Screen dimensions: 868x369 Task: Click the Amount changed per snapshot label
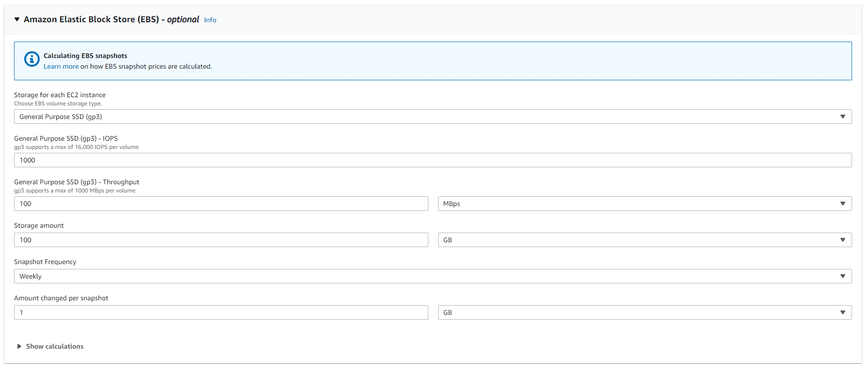click(x=61, y=298)
